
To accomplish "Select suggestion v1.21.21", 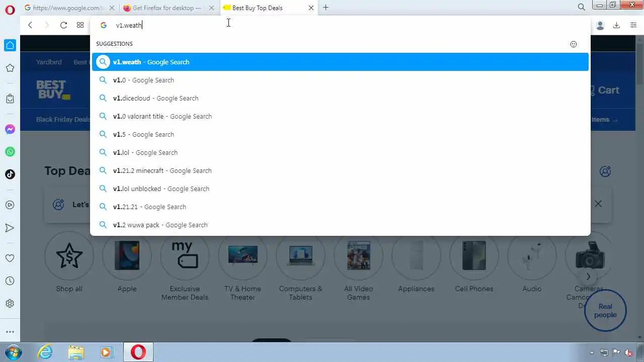I will point(340,207).
